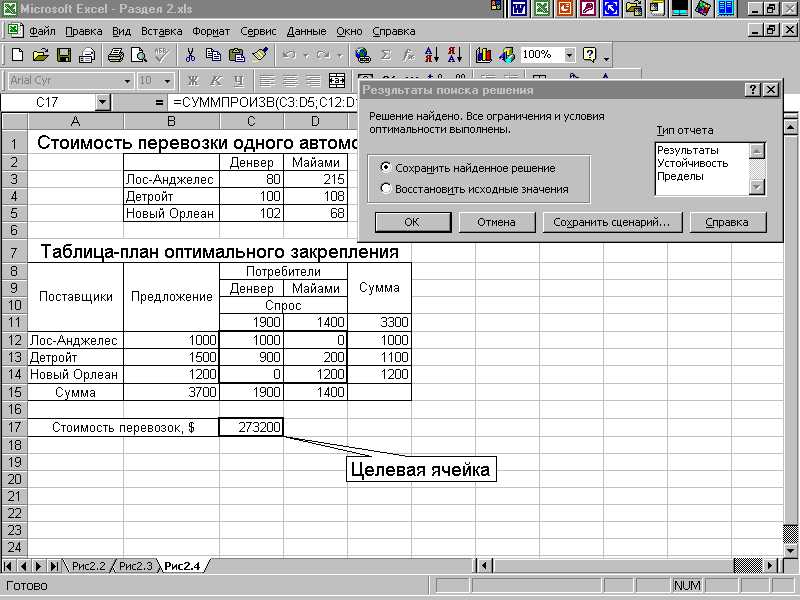Sort descending with the Я-A arrow icon

point(455,55)
